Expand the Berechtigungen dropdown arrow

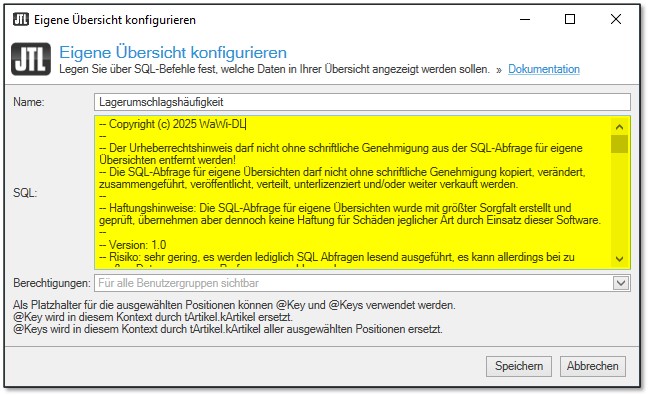pyautogui.click(x=620, y=283)
